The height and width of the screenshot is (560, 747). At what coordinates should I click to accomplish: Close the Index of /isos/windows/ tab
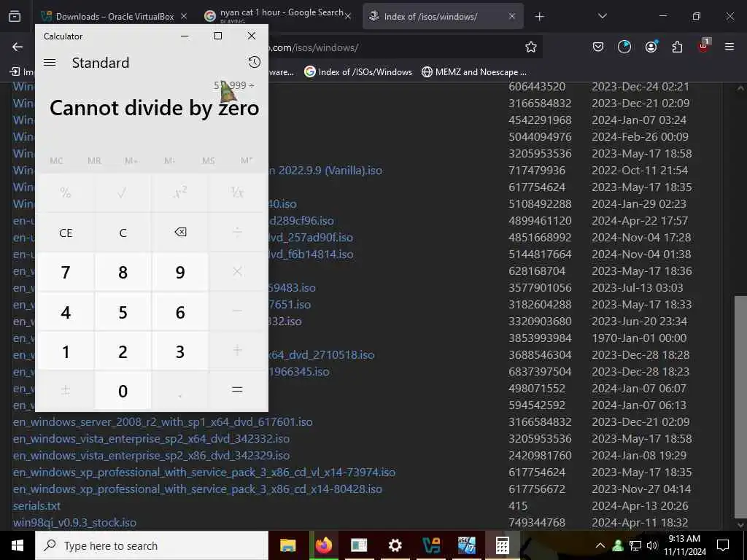pos(511,16)
